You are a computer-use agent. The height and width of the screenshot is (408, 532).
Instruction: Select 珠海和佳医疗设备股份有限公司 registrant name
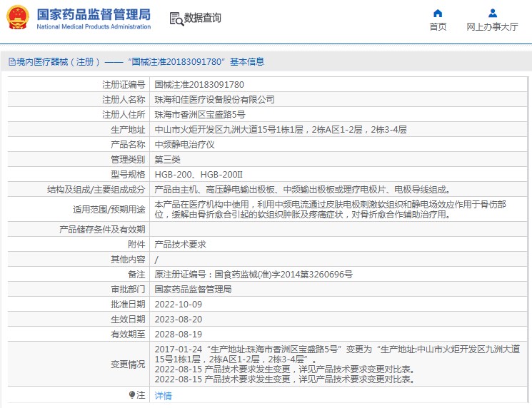click(x=214, y=100)
